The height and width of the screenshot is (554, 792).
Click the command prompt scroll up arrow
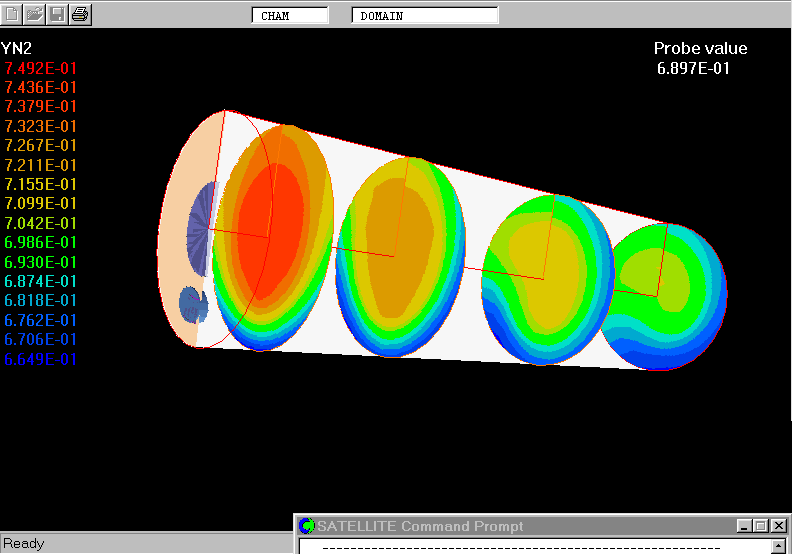(779, 547)
